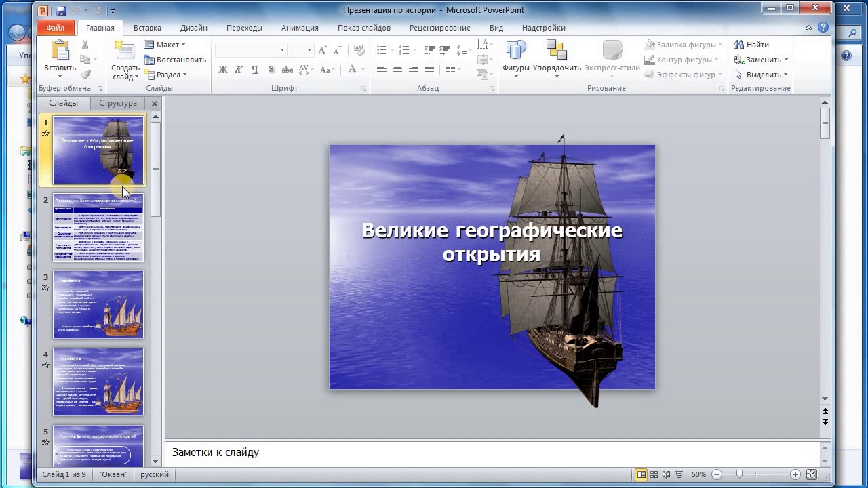
Task: Open the Select (Выделить) dropdown
Action: tap(761, 75)
